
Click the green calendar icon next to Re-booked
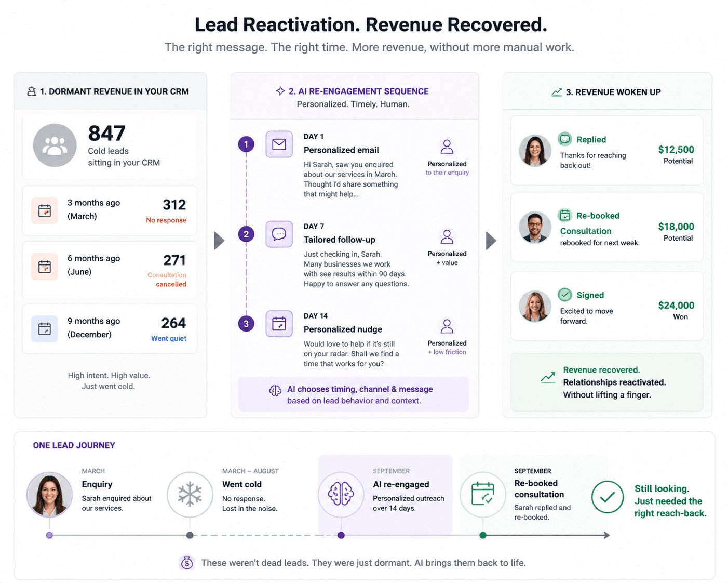(565, 215)
